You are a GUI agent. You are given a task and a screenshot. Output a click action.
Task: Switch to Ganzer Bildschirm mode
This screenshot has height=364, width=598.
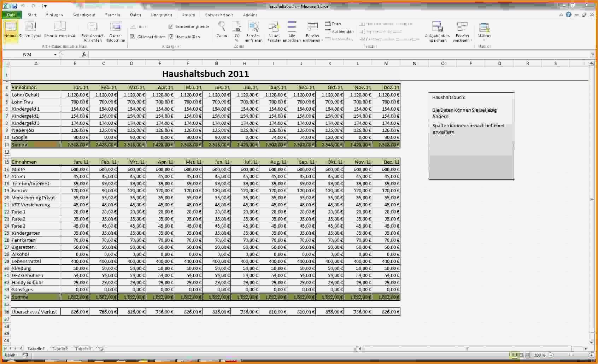(x=116, y=32)
